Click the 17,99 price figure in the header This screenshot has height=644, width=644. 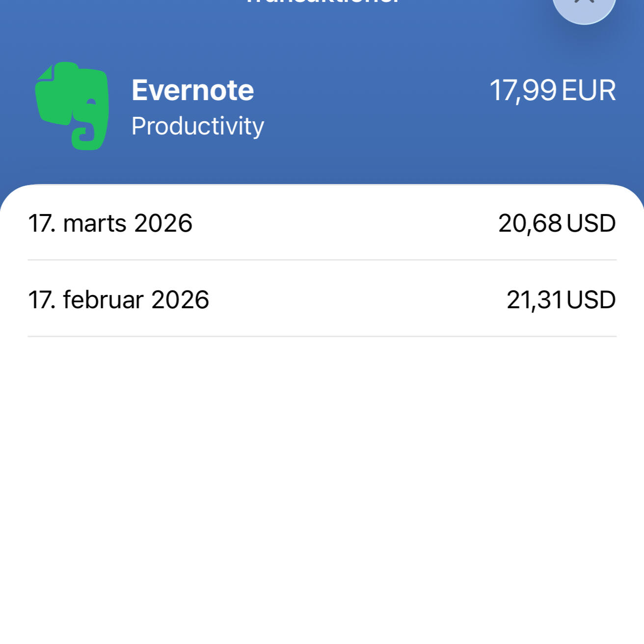coord(523,90)
